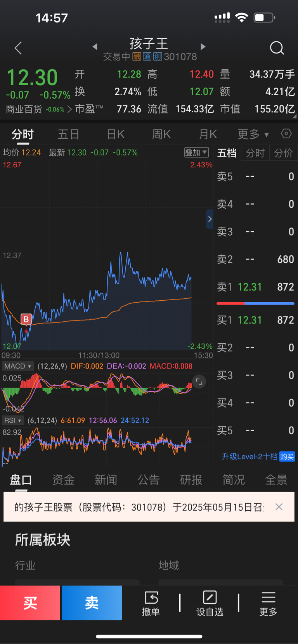The height and width of the screenshot is (644, 298).
Task: Open 商业百货 sector link
Action: click(39, 109)
